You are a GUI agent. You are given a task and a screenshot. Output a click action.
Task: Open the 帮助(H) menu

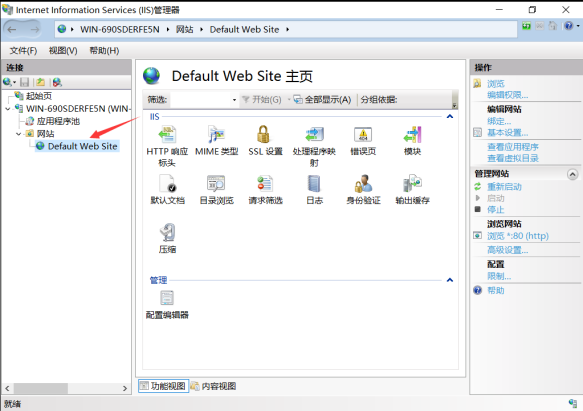[x=104, y=51]
